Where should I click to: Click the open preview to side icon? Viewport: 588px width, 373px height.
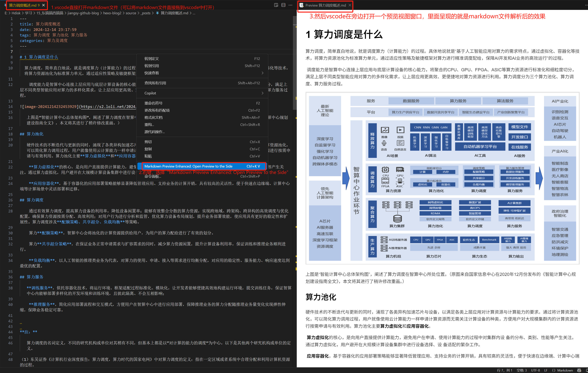tap(276, 5)
